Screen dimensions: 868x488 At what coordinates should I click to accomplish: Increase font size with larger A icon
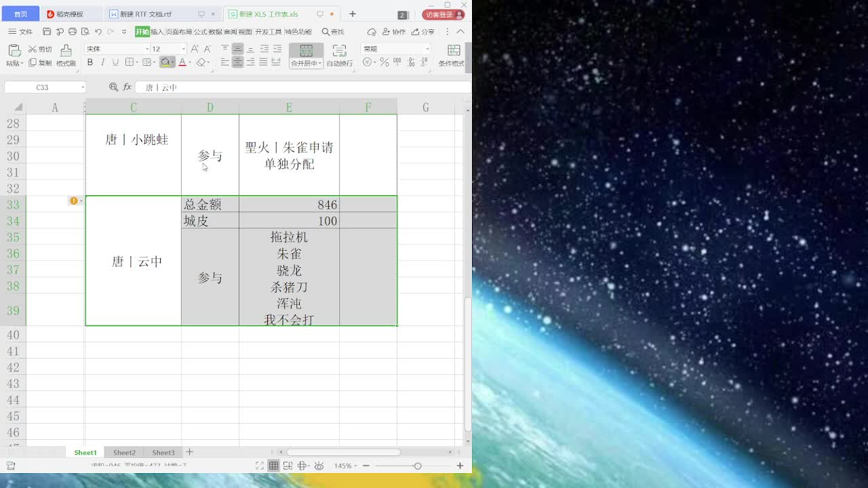coord(195,49)
